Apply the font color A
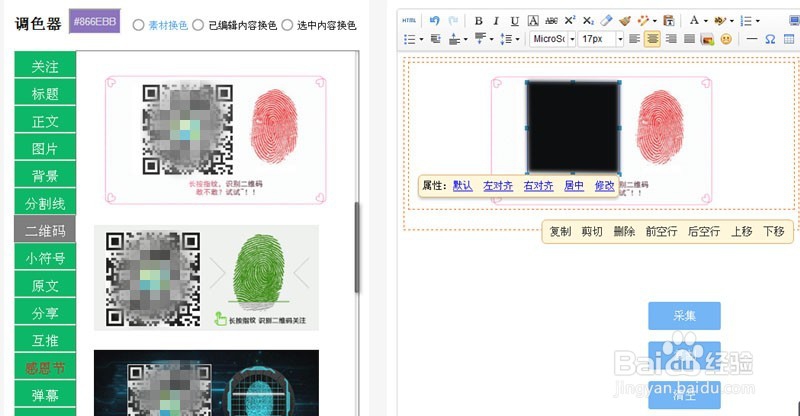 tap(694, 20)
